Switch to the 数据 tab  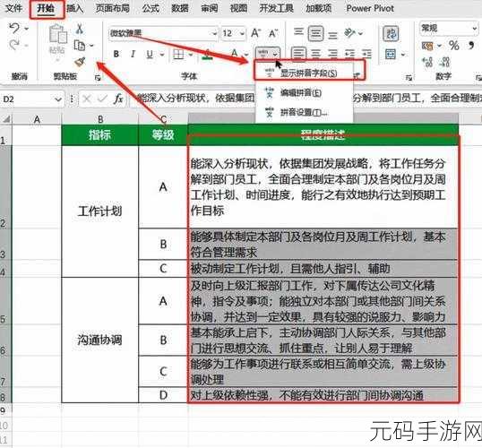click(180, 8)
